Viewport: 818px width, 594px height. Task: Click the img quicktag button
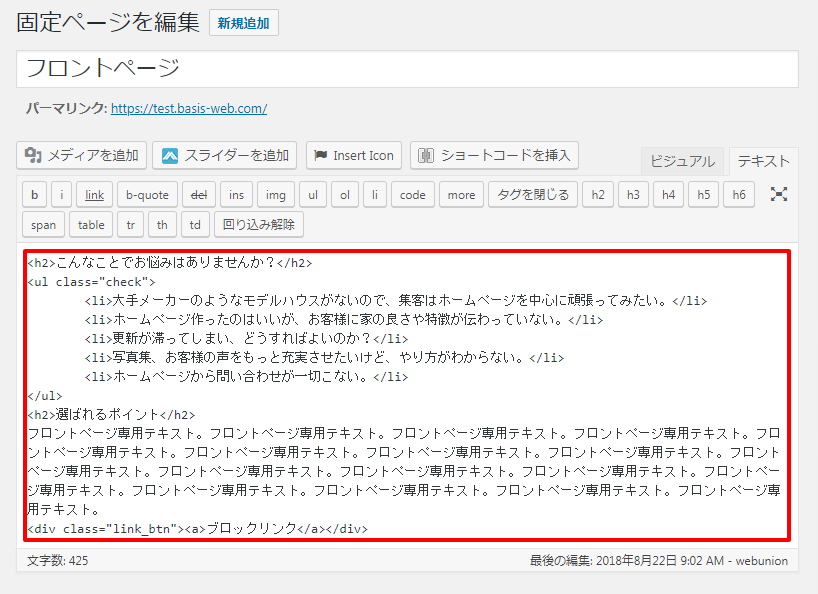coord(275,195)
